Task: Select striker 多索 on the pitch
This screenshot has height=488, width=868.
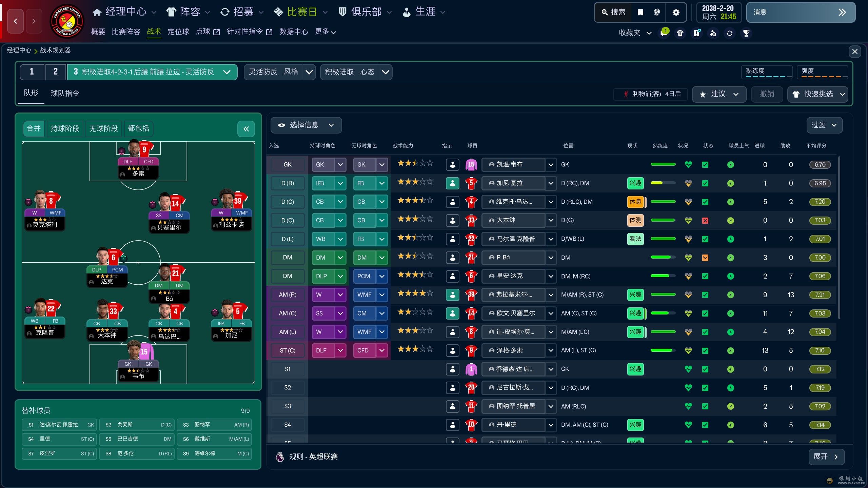Action: tap(138, 159)
